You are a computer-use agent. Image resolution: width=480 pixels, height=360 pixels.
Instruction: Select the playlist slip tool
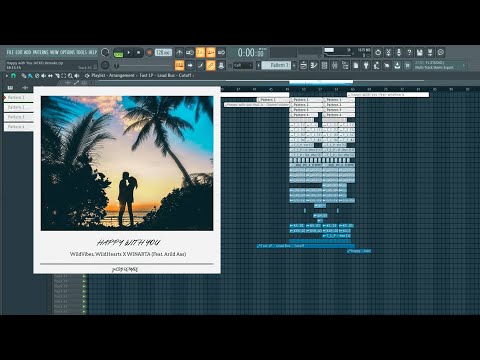pos(50,76)
